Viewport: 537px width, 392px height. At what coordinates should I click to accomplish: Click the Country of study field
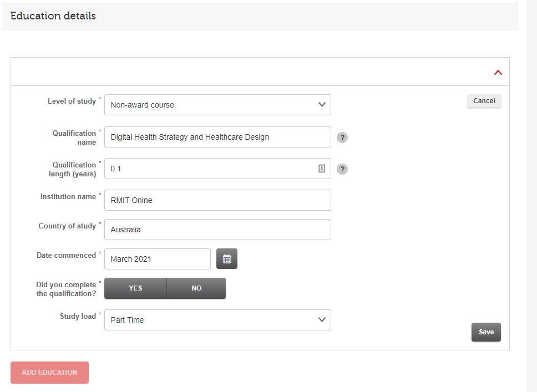(x=217, y=229)
